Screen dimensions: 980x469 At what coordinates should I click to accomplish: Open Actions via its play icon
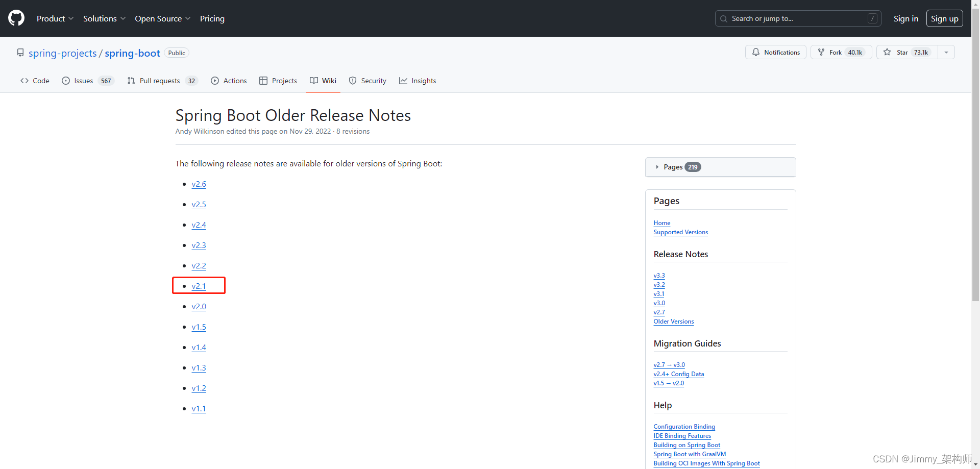tap(215, 81)
